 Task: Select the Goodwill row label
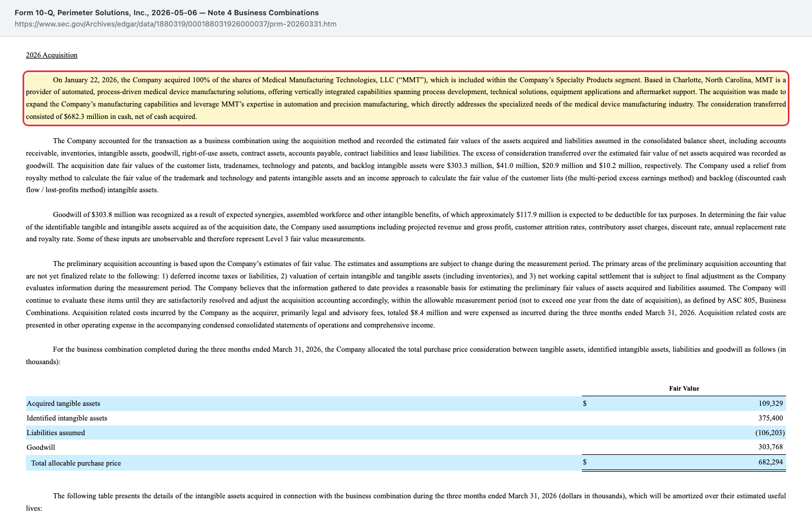coord(41,448)
